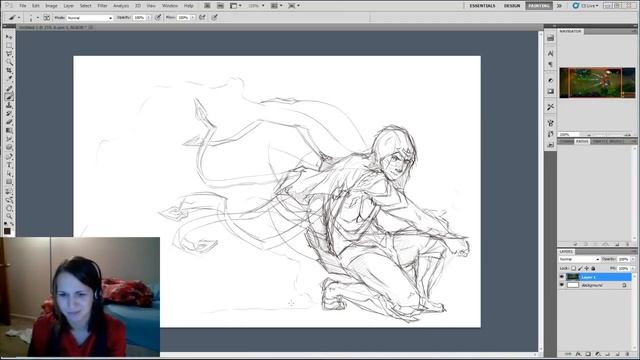
Task: Open layer Fill slider arrow
Action: [633, 268]
